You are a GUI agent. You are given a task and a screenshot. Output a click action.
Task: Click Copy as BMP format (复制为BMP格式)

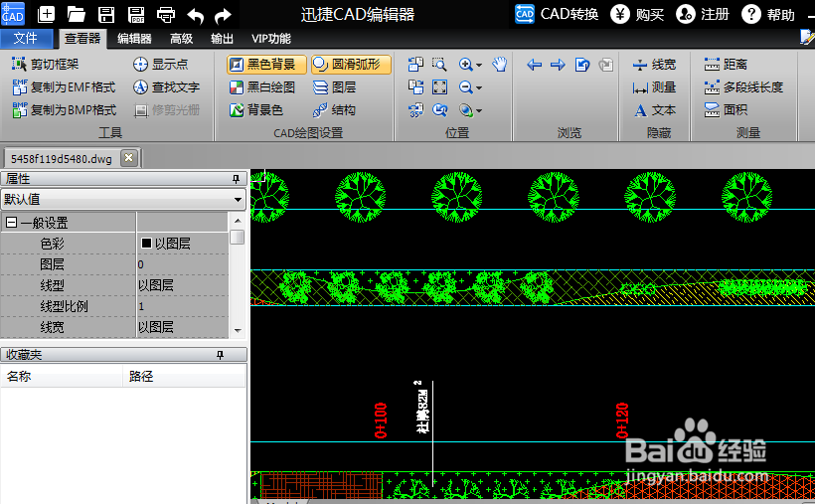(64, 109)
